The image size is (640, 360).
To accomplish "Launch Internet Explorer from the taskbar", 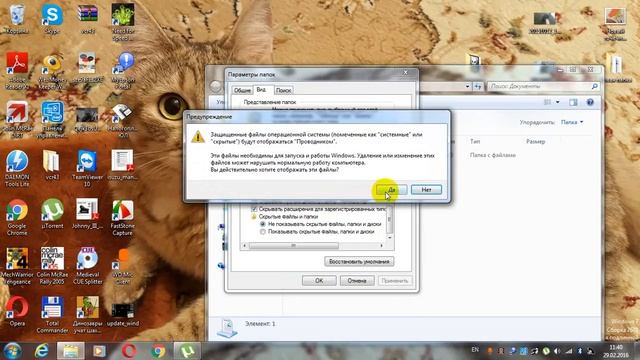I will coord(41,351).
